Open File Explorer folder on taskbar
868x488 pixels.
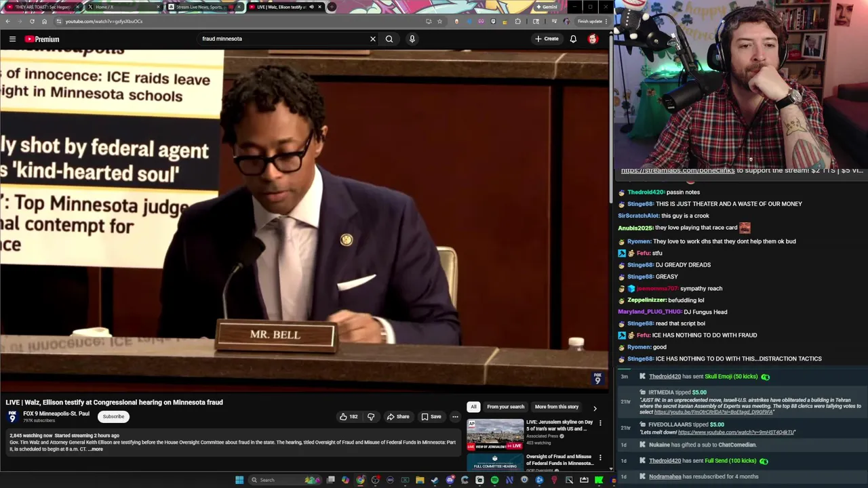coord(420,480)
